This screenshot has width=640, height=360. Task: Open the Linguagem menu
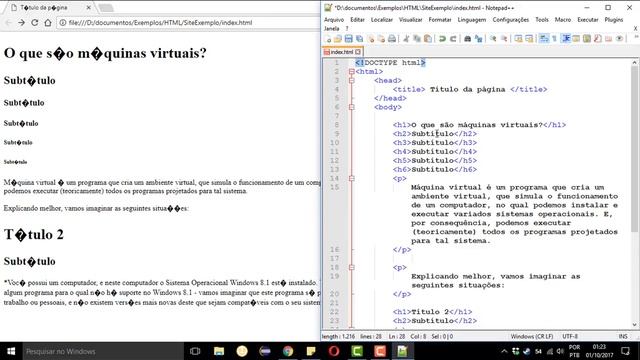click(x=472, y=20)
